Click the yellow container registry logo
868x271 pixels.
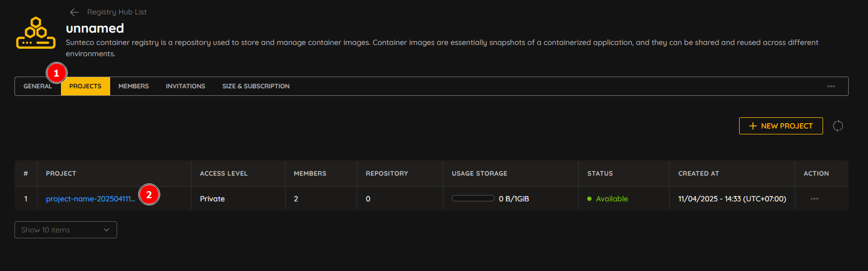[x=36, y=33]
